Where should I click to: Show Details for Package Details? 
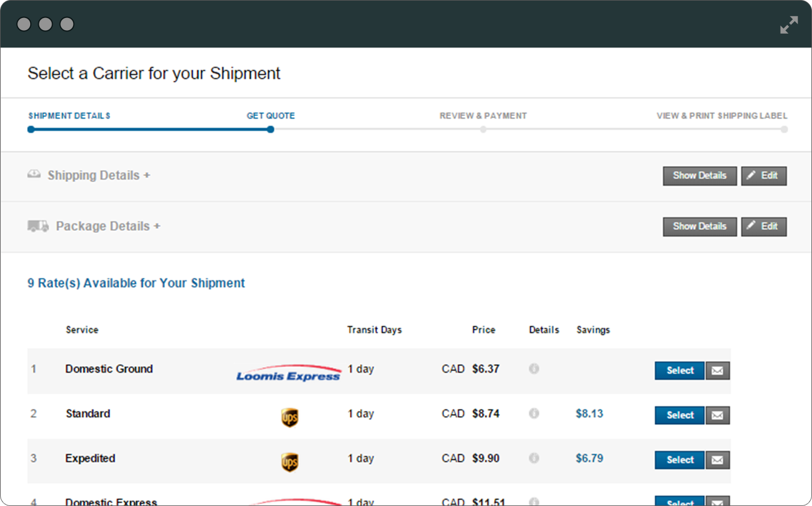coord(699,226)
